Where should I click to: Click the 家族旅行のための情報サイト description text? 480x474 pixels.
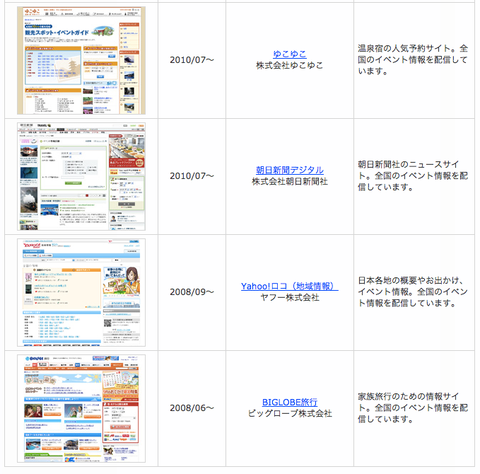pyautogui.click(x=413, y=408)
